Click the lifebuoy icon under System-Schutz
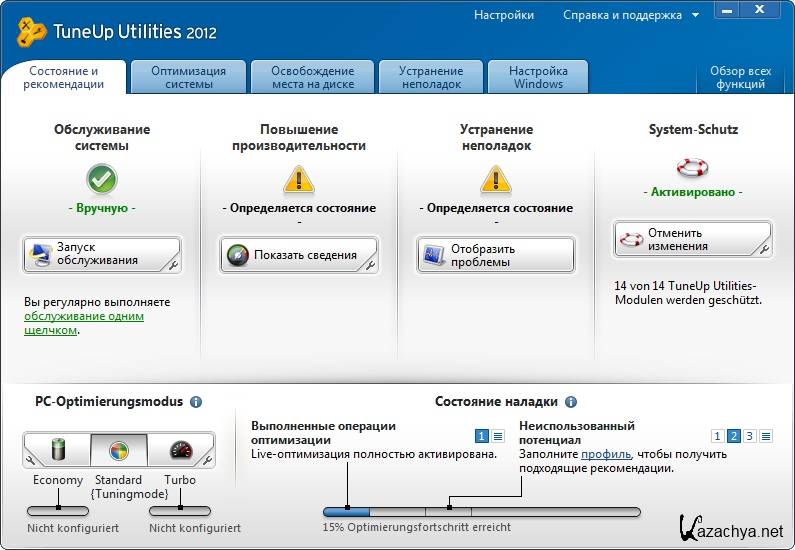The width and height of the screenshot is (795, 550). click(692, 167)
